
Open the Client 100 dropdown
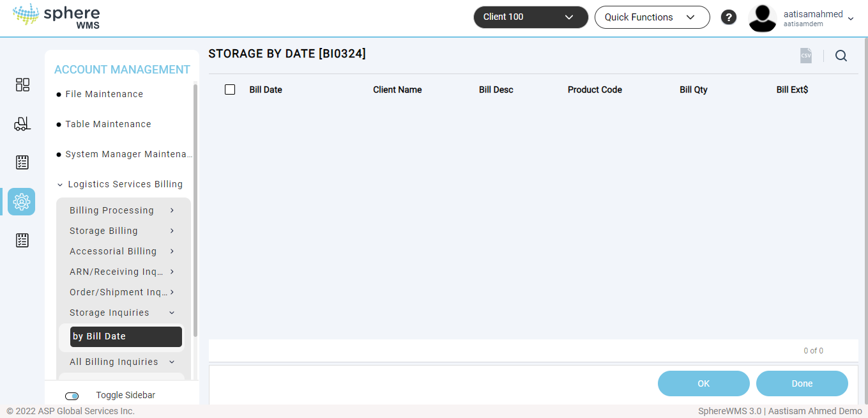pyautogui.click(x=530, y=17)
